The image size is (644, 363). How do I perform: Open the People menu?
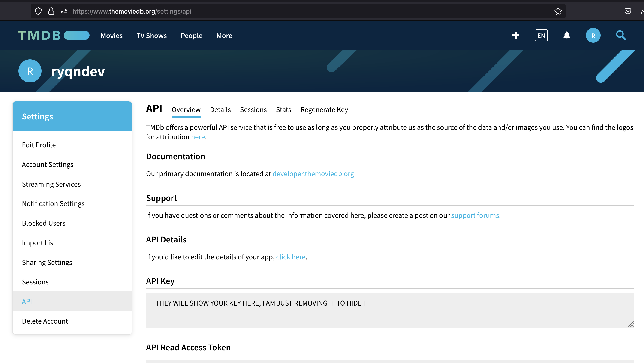pyautogui.click(x=192, y=36)
